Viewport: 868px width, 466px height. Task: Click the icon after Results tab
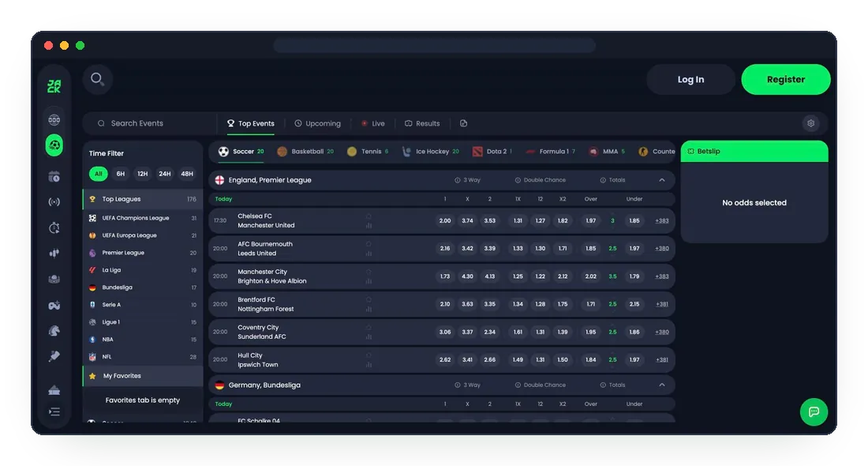click(464, 123)
